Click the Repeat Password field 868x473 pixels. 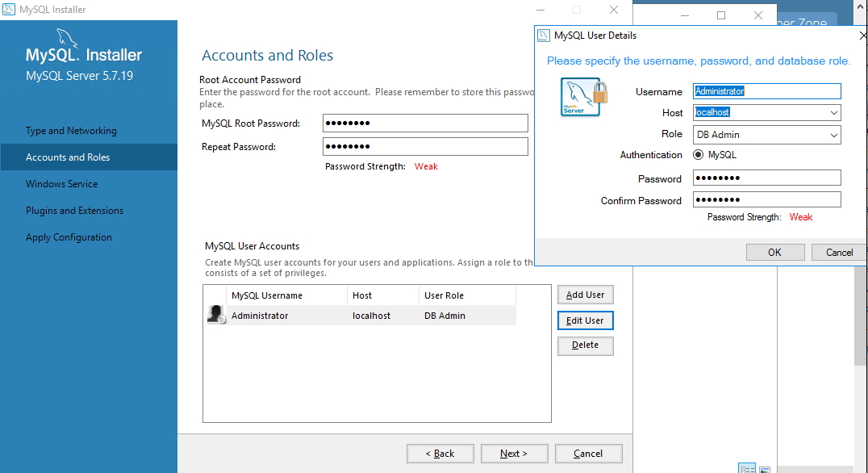click(425, 146)
